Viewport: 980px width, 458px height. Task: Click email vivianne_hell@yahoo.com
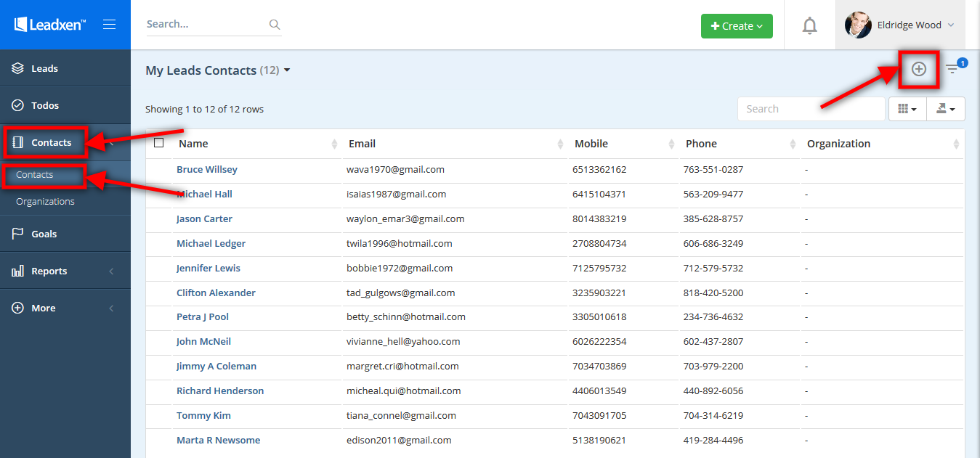click(x=403, y=342)
